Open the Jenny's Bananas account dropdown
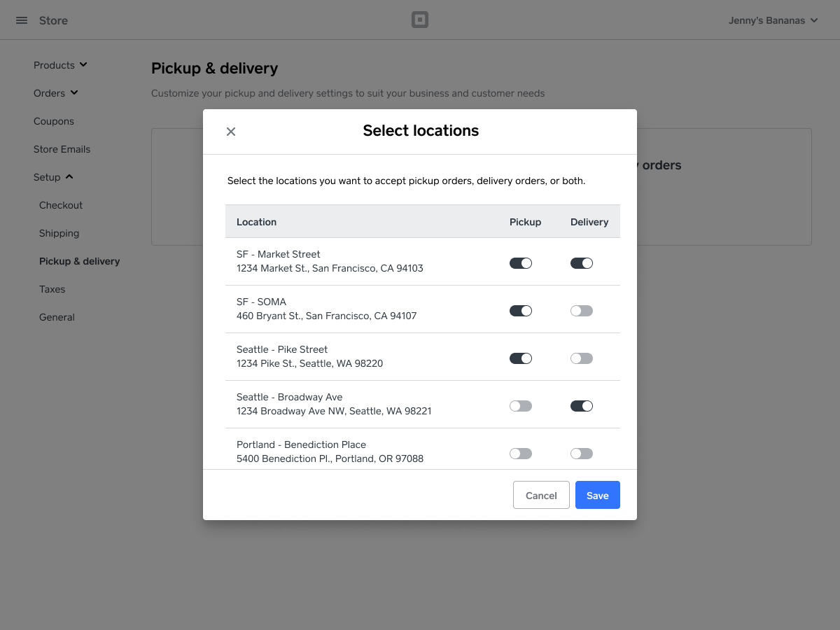 pos(773,20)
